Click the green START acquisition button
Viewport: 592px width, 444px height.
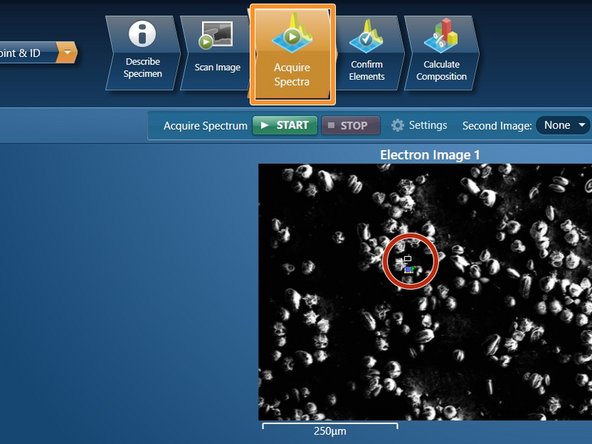tap(285, 125)
